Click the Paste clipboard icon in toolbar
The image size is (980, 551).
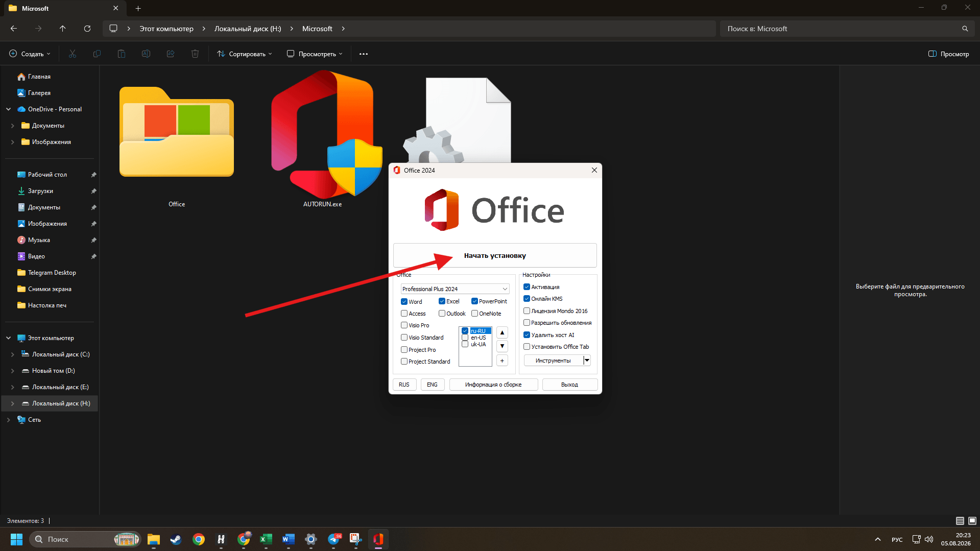(122, 54)
